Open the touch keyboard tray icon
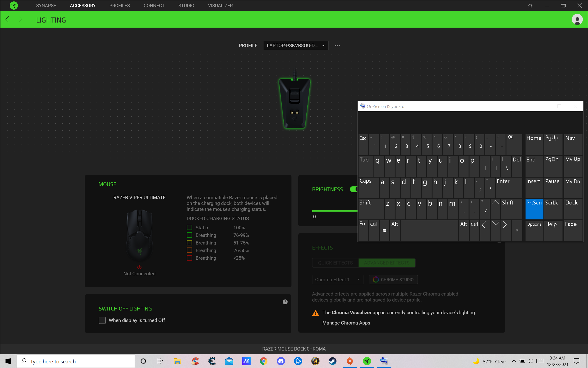The height and width of the screenshot is (368, 588). pos(540,361)
